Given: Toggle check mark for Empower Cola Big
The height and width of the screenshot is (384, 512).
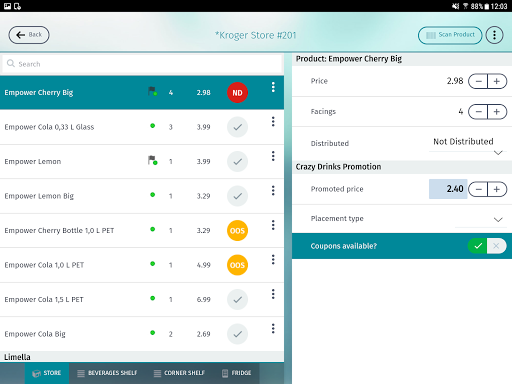Looking at the screenshot, I should (237, 334).
